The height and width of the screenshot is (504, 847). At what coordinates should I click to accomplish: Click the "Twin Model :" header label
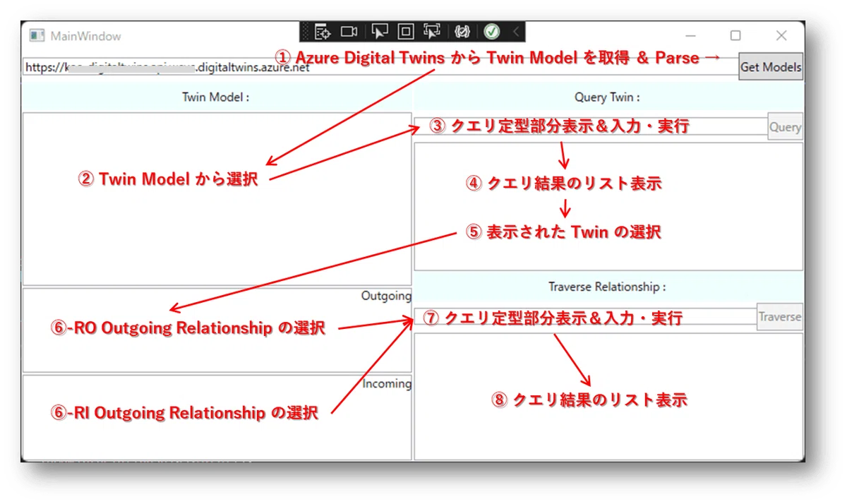click(x=215, y=97)
